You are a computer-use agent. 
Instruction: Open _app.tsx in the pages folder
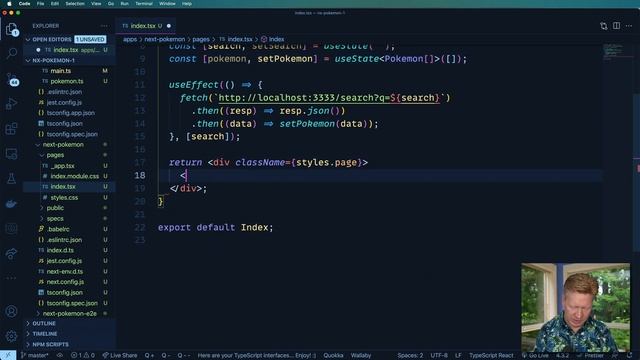click(62, 166)
